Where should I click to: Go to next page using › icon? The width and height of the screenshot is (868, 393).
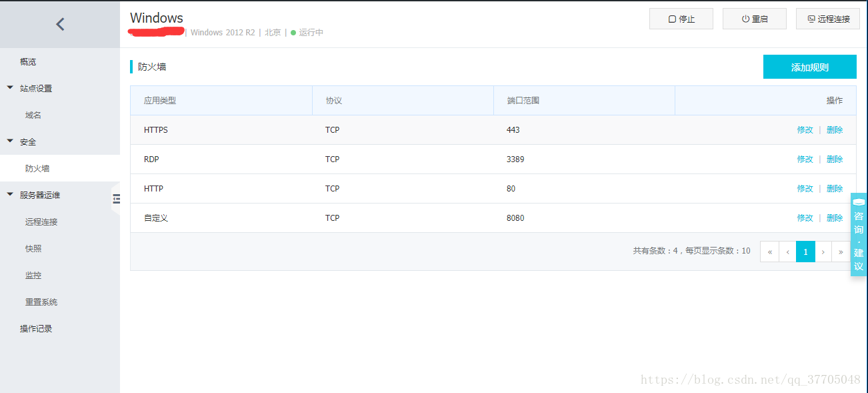pyautogui.click(x=823, y=252)
